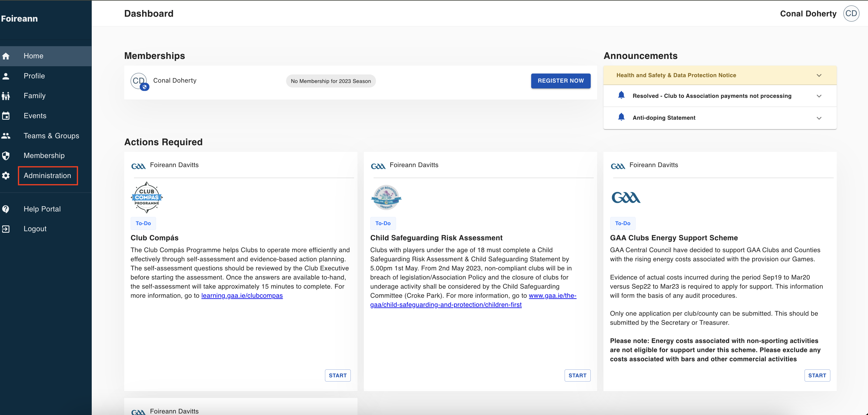This screenshot has width=868, height=415.
Task: Click the Help Portal question mark icon
Action: coord(6,209)
